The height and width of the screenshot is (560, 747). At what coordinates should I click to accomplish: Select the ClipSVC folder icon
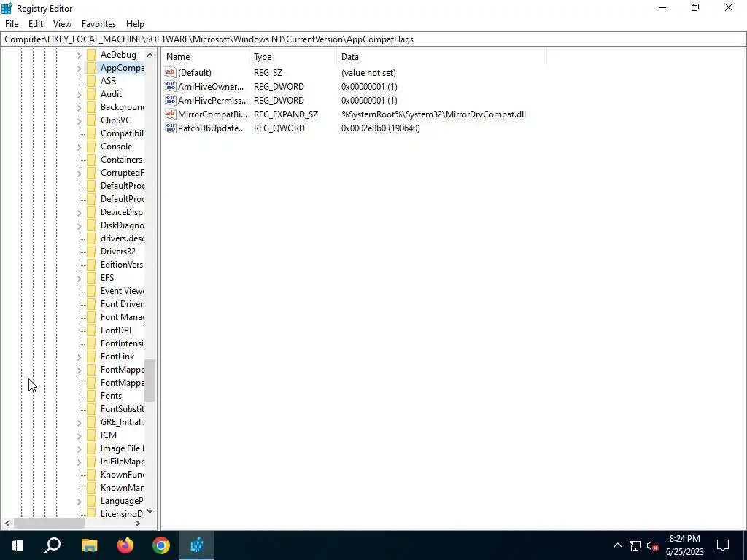click(x=91, y=120)
